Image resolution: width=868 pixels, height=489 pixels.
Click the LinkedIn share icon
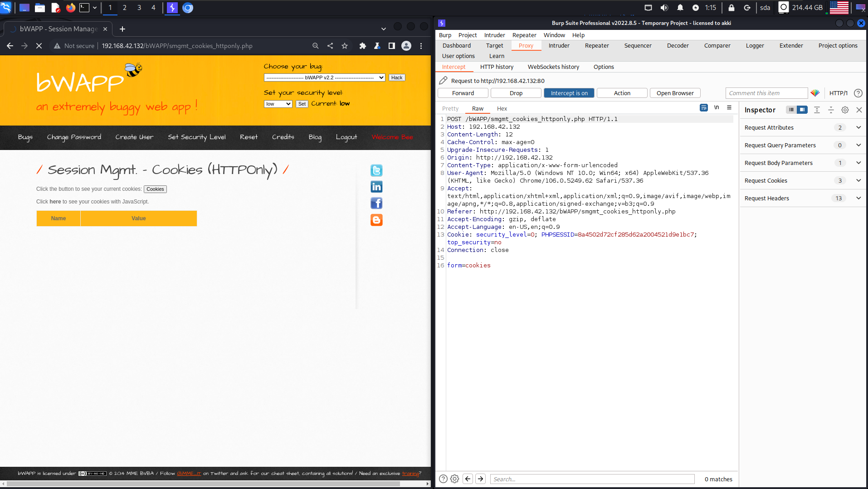coord(376,187)
